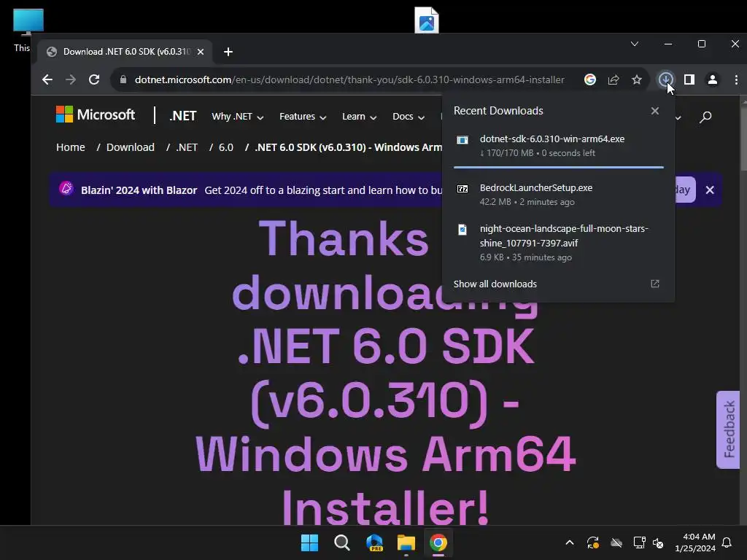Open night-ocean-landscape avif download entry
Viewport: 747px width, 560px height.
(x=558, y=242)
